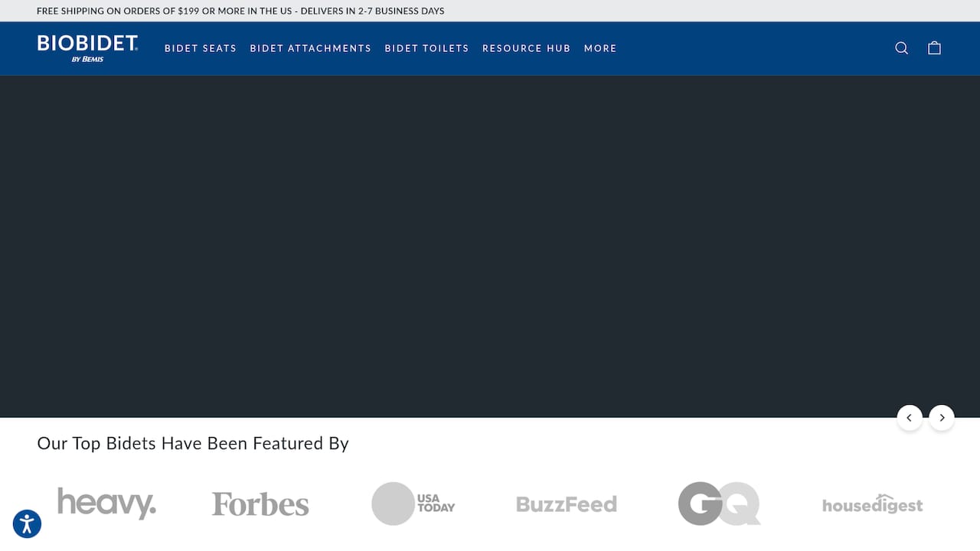Image resolution: width=980 pixels, height=551 pixels.
Task: Select the Forbes logo
Action: pyautogui.click(x=260, y=504)
